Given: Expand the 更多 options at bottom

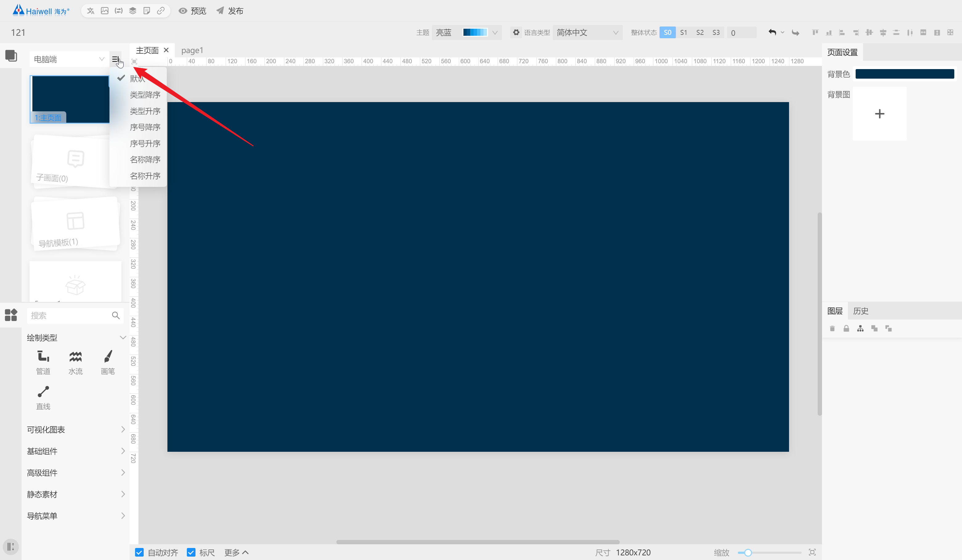Looking at the screenshot, I should (236, 552).
